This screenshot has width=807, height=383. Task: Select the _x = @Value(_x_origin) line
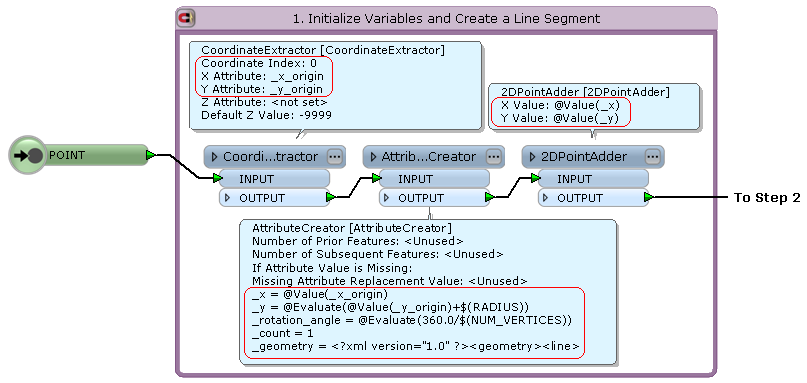320,294
